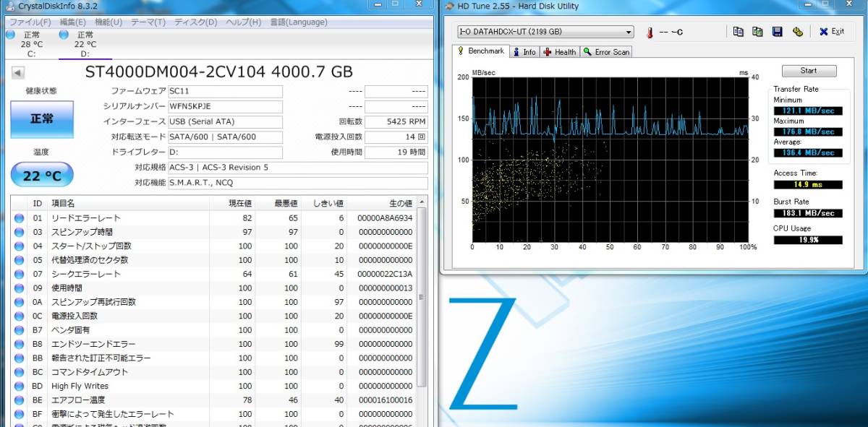Click the status orb for ID 01 row
Viewport: 868px width, 427px height.
point(20,218)
